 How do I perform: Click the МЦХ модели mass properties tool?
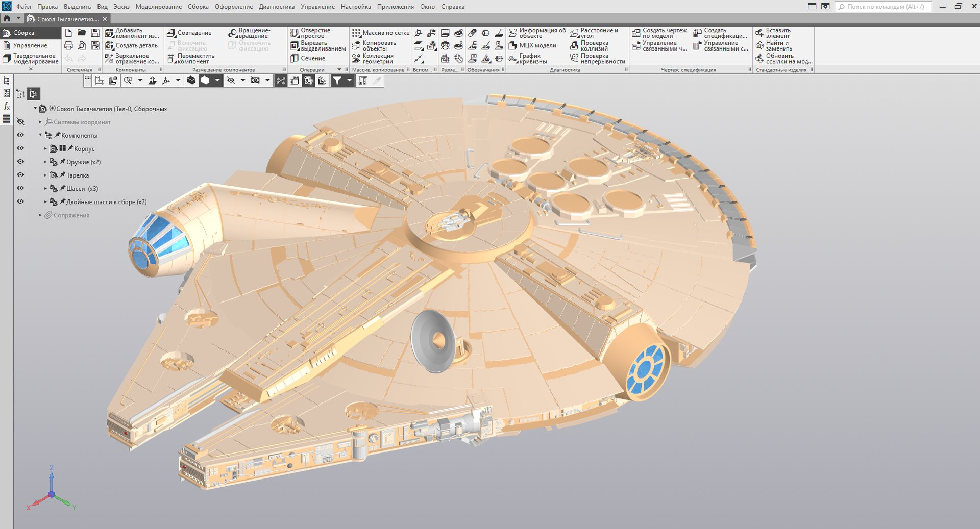pyautogui.click(x=532, y=45)
